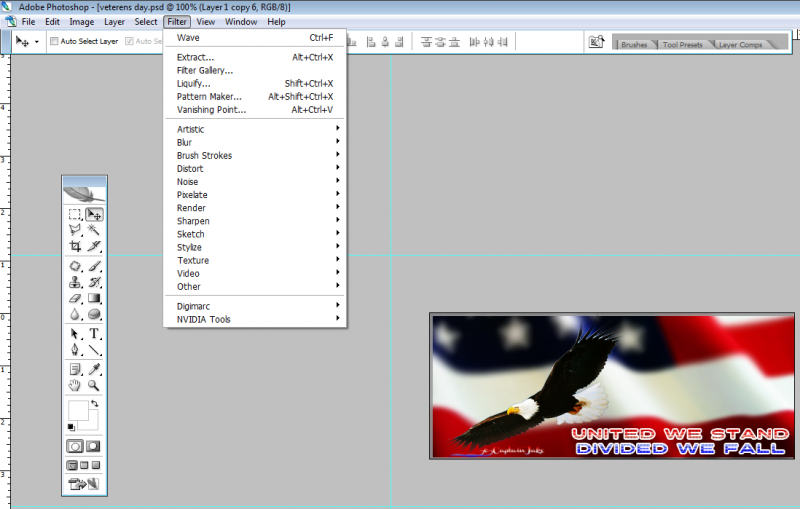Viewport: 800px width, 509px height.
Task: Open the Move tool preset dropdown
Action: coord(37,42)
